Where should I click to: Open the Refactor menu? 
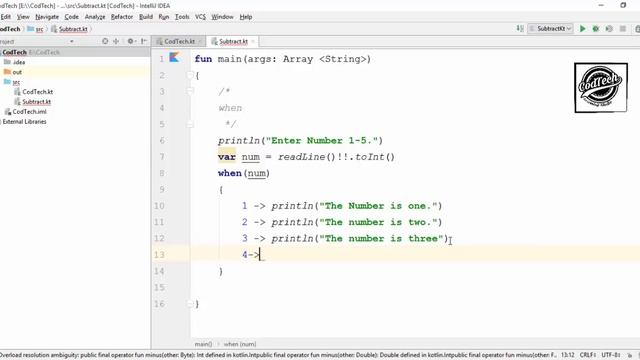122,17
